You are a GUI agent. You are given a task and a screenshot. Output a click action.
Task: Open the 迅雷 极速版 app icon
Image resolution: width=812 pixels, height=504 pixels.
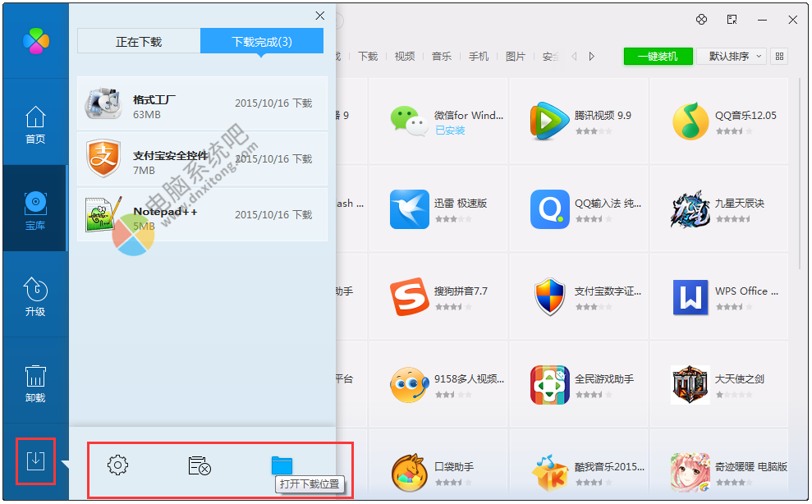click(409, 209)
